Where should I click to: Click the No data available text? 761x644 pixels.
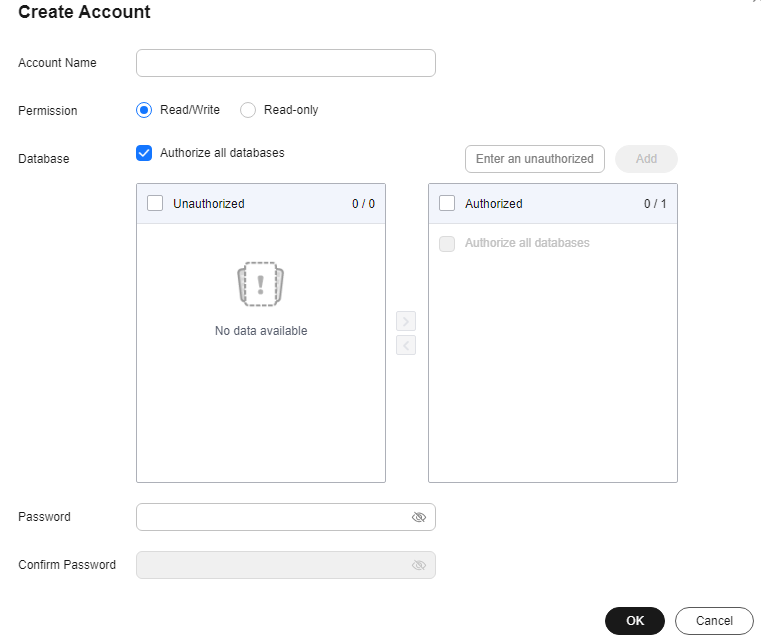[x=261, y=331]
